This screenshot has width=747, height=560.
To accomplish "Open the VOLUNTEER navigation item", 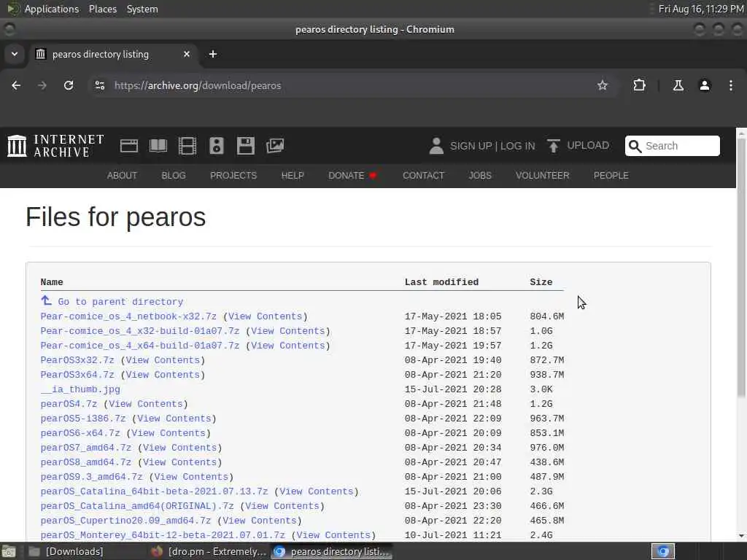I will [x=542, y=175].
